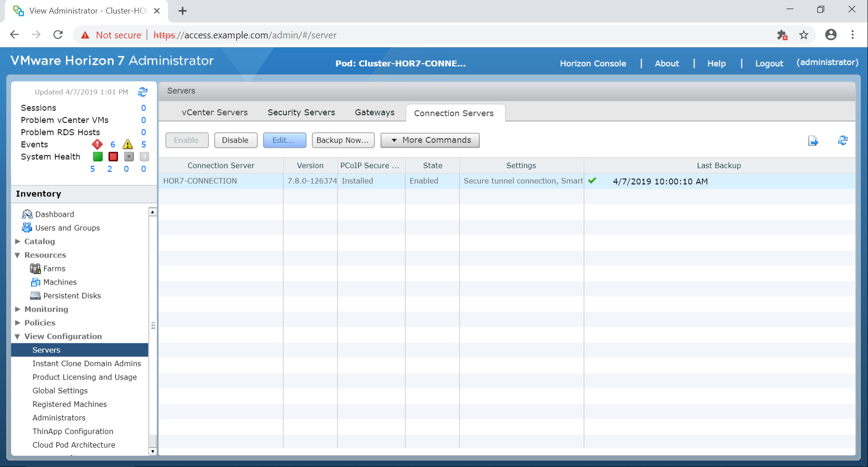
Task: Click the Persistent Disks icon
Action: click(x=35, y=296)
